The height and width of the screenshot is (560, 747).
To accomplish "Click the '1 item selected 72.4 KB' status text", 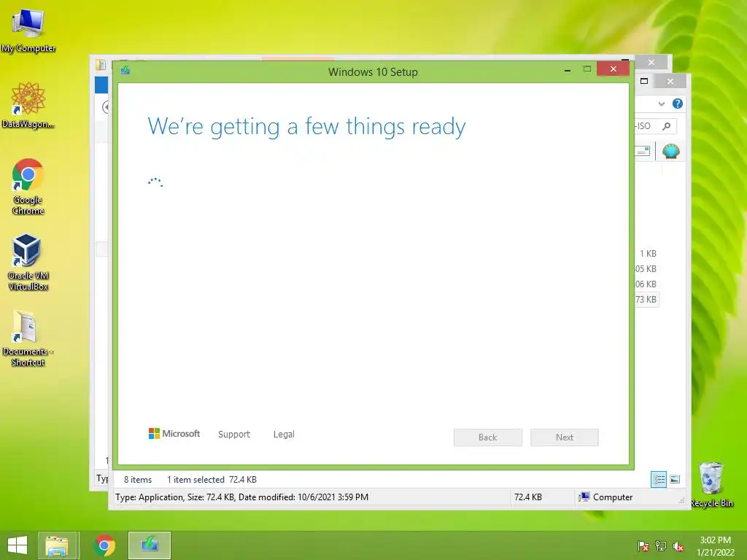I will [x=212, y=480].
